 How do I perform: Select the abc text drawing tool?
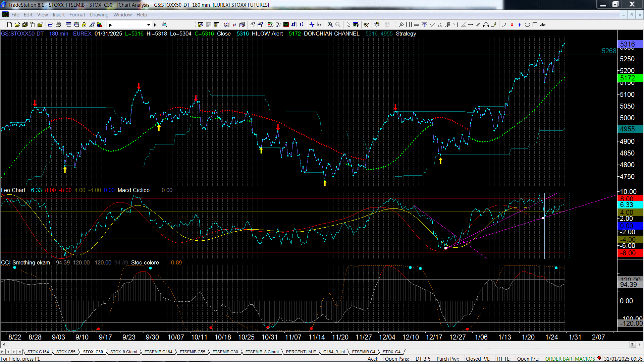pos(543,25)
